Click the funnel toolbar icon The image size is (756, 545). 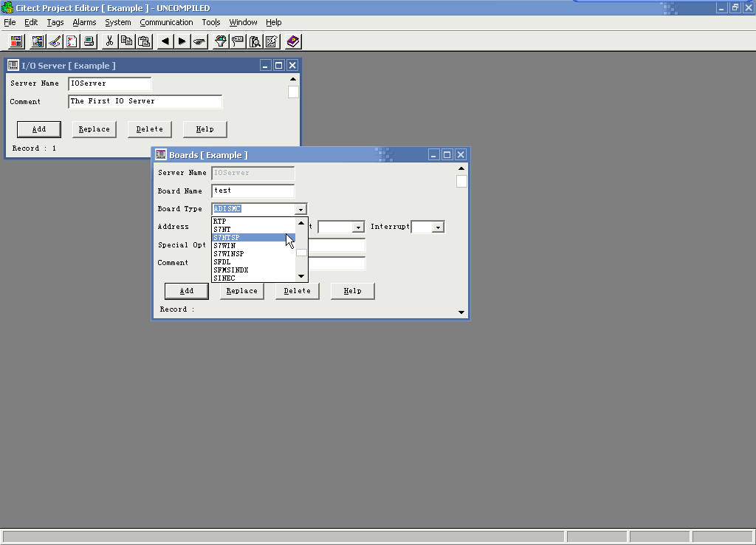(x=220, y=41)
